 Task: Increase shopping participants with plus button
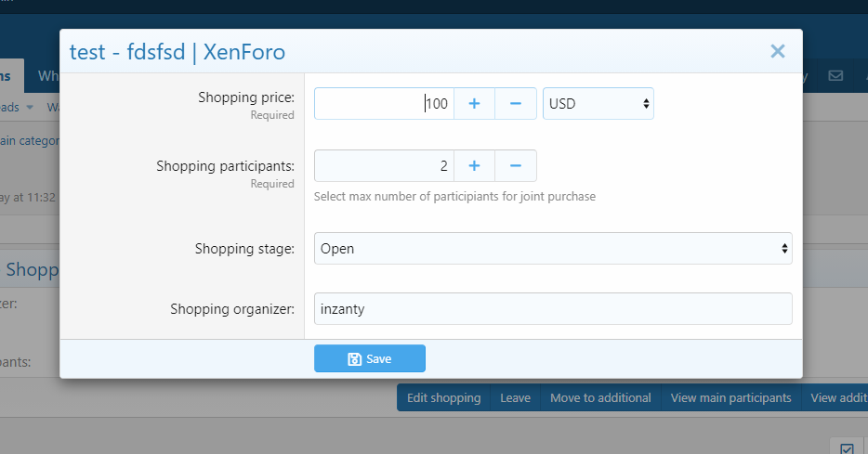click(474, 165)
